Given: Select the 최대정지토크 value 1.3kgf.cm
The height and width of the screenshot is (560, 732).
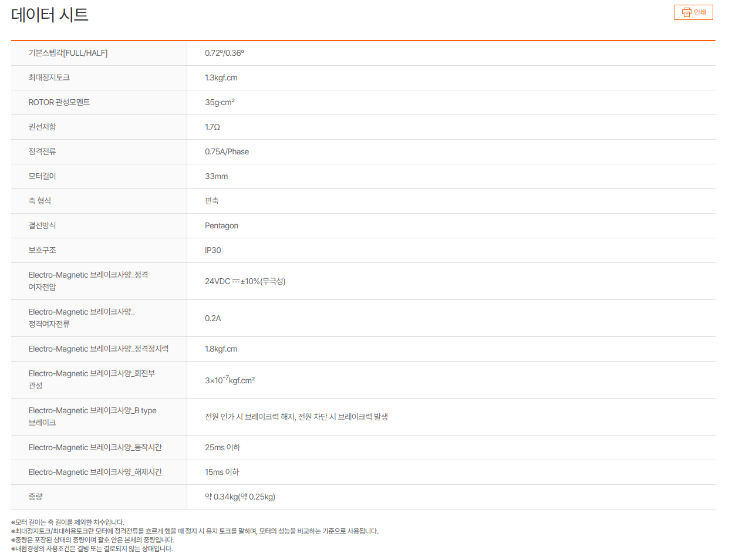Looking at the screenshot, I should (x=221, y=77).
